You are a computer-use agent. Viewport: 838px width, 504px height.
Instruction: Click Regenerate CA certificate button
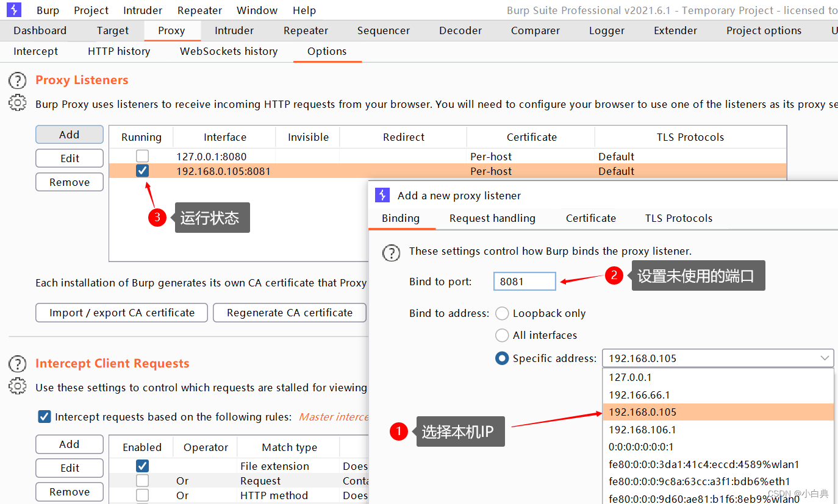tap(290, 313)
